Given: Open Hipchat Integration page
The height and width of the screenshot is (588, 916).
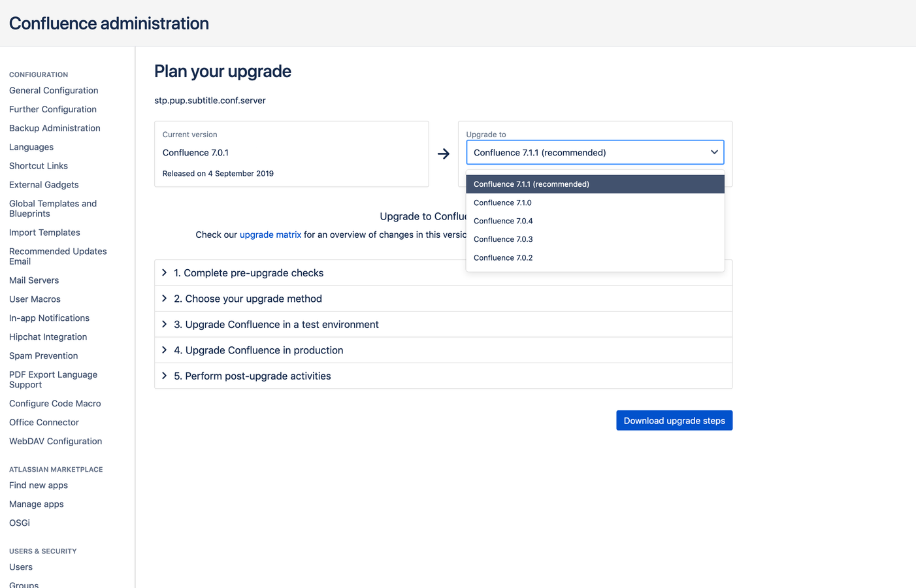Looking at the screenshot, I should [48, 337].
